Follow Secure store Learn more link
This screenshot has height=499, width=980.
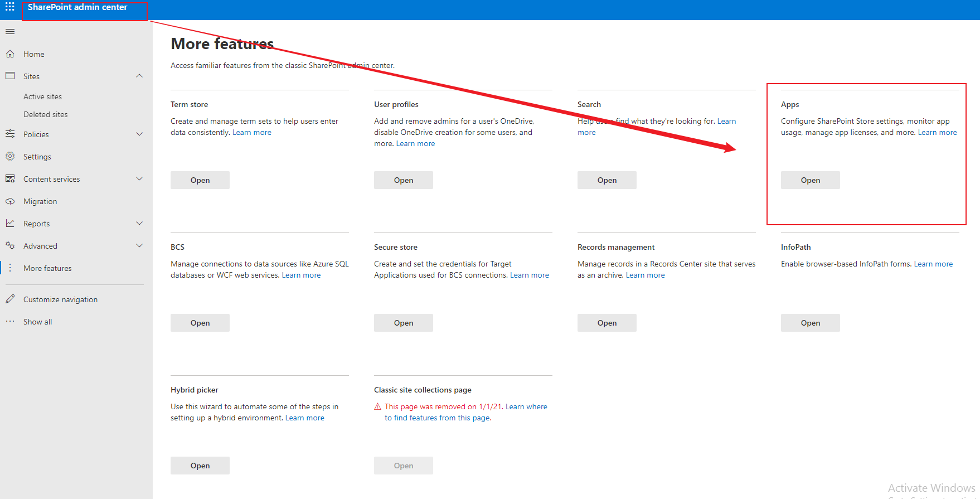pos(530,275)
